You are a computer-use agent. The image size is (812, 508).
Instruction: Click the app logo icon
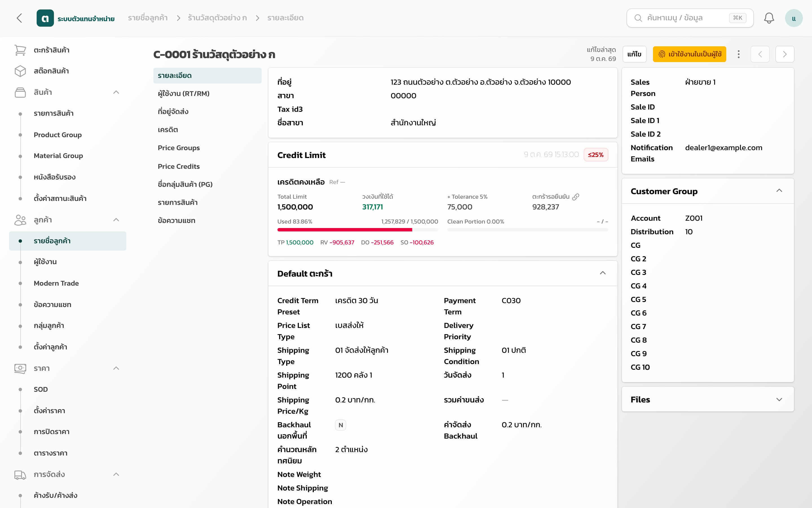tap(45, 18)
